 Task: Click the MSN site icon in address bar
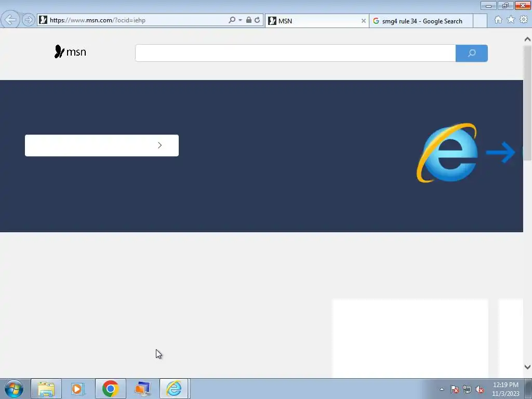coord(43,20)
